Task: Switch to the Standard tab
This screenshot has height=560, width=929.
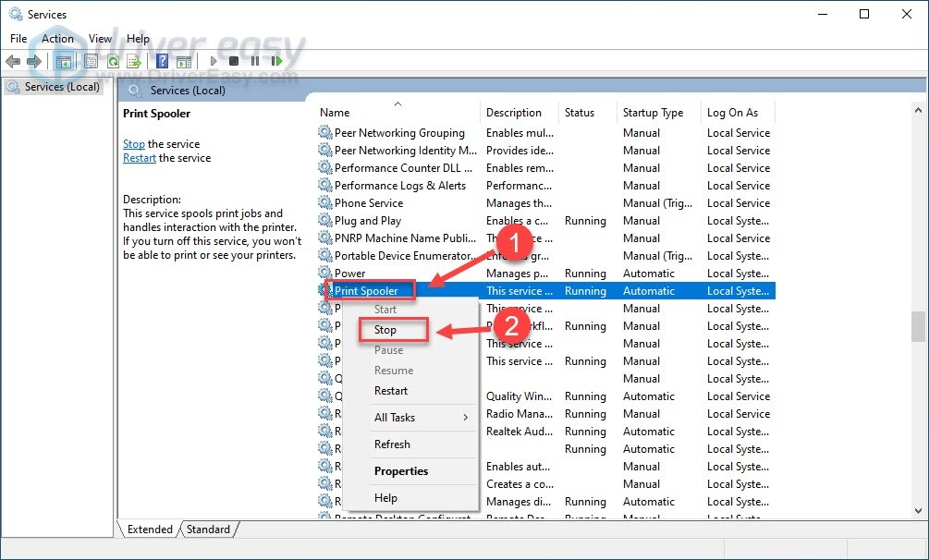Action: tap(208, 530)
